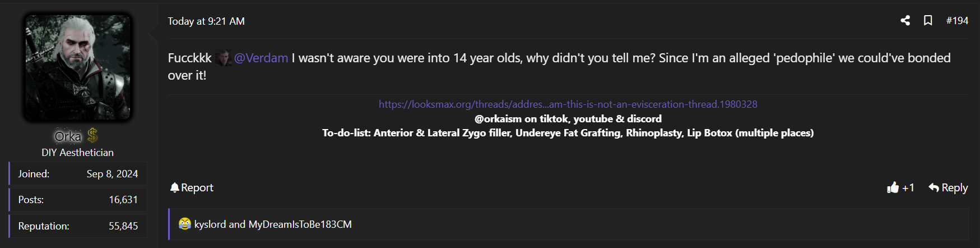Reply to this post

(948, 187)
